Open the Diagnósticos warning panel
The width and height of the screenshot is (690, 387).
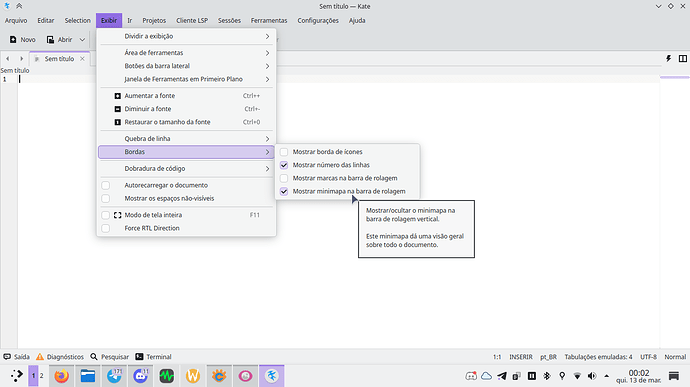60,357
